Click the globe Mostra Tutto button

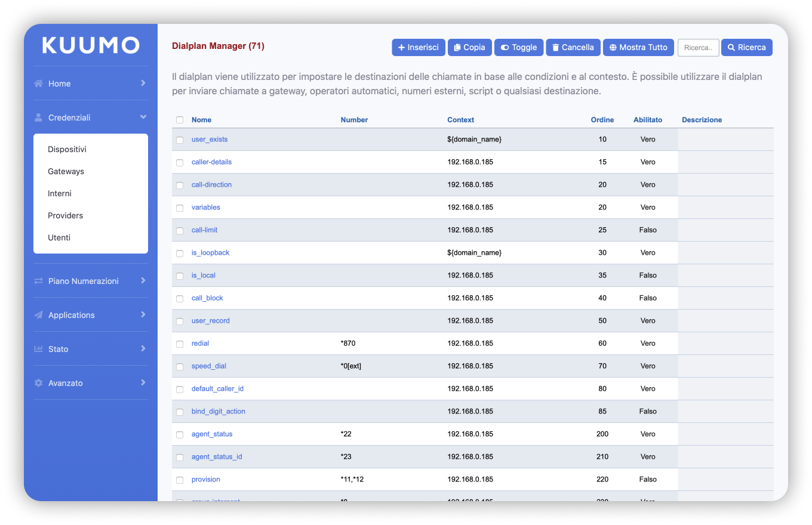tap(638, 48)
